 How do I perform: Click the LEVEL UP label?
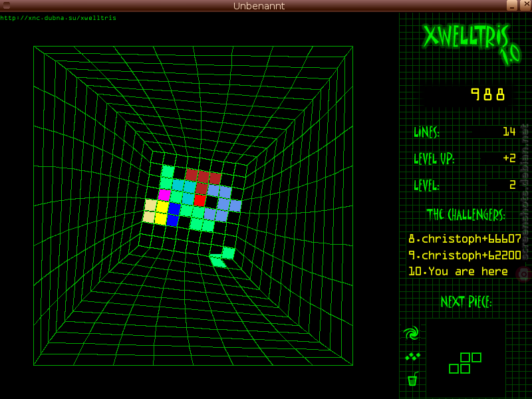(x=434, y=158)
